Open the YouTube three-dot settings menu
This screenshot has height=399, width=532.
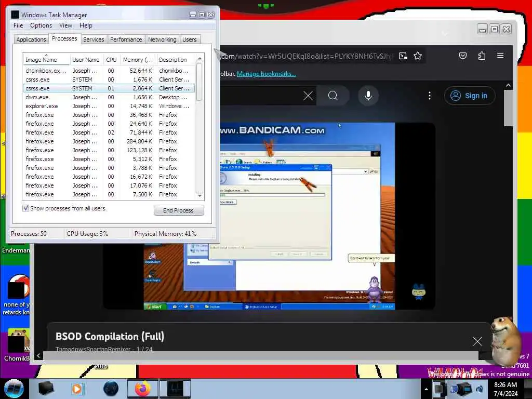[x=430, y=96]
